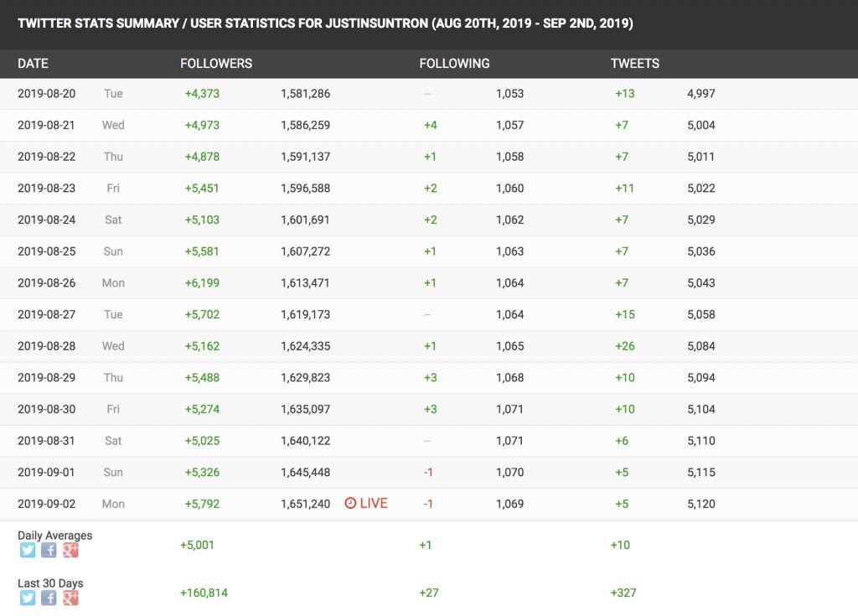The image size is (858, 616).
Task: Click Google Plus icon under Last 30 Days
Action: click(x=70, y=598)
